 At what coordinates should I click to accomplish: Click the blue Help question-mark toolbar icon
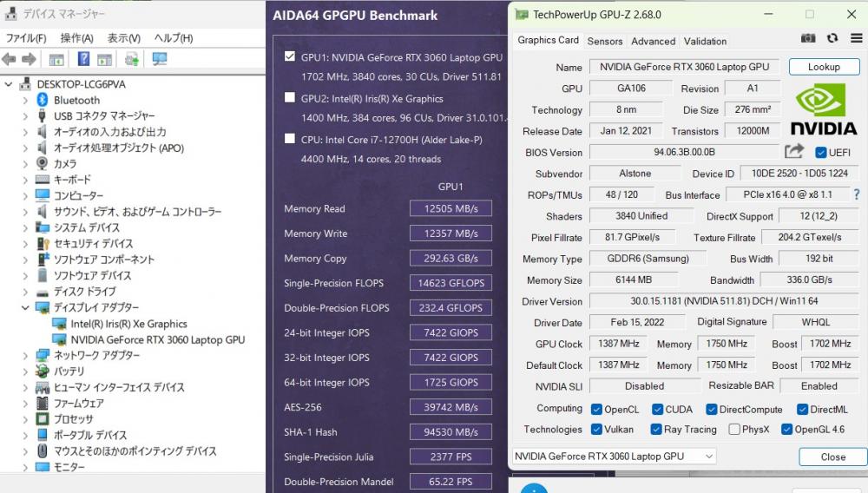[83, 59]
